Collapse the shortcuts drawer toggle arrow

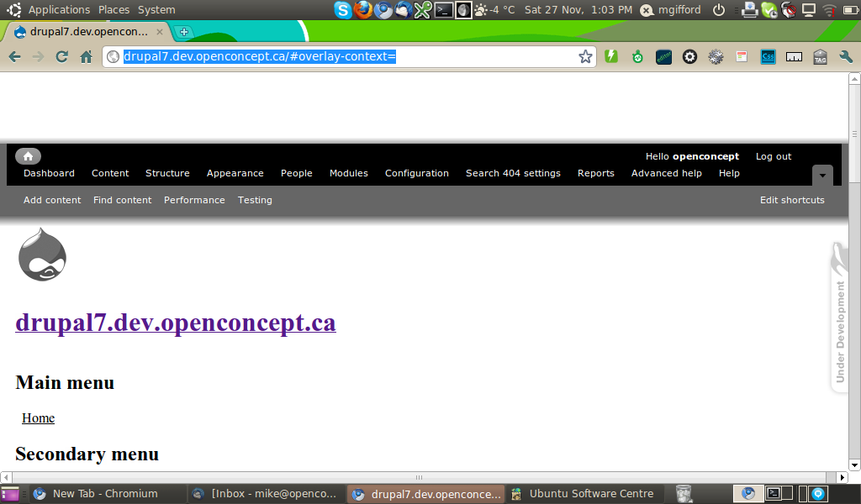(822, 176)
